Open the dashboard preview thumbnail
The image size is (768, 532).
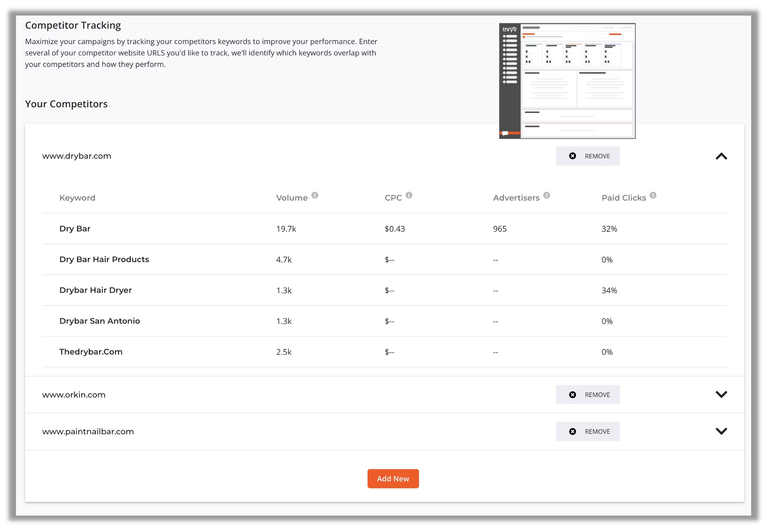567,81
